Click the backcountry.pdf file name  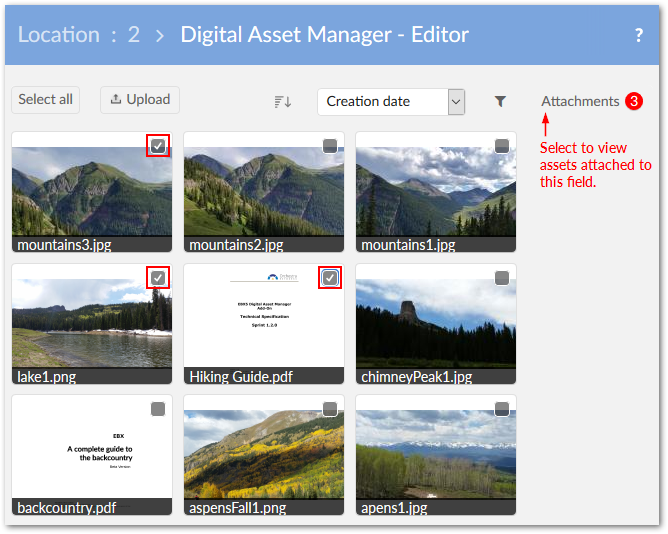pos(66,508)
